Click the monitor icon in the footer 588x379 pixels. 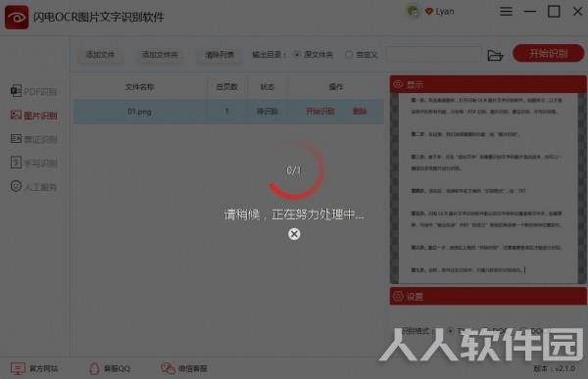[18, 368]
